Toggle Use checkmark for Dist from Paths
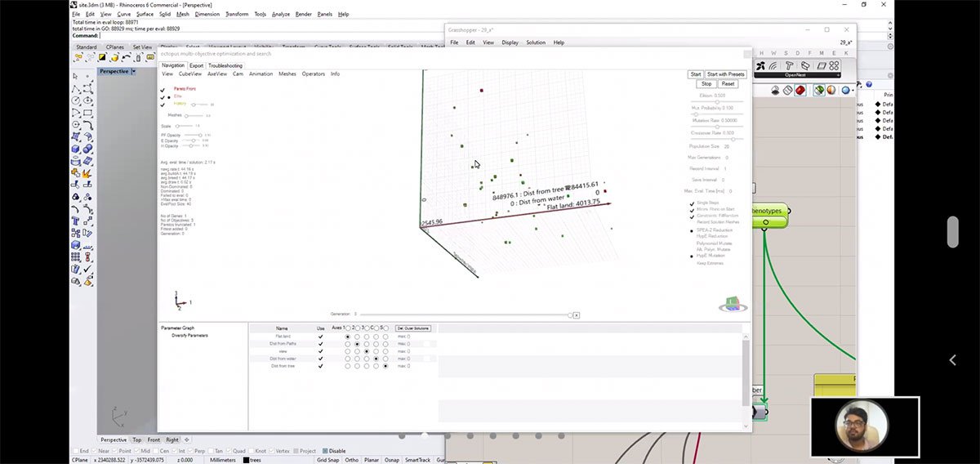The image size is (980, 464). point(320,344)
